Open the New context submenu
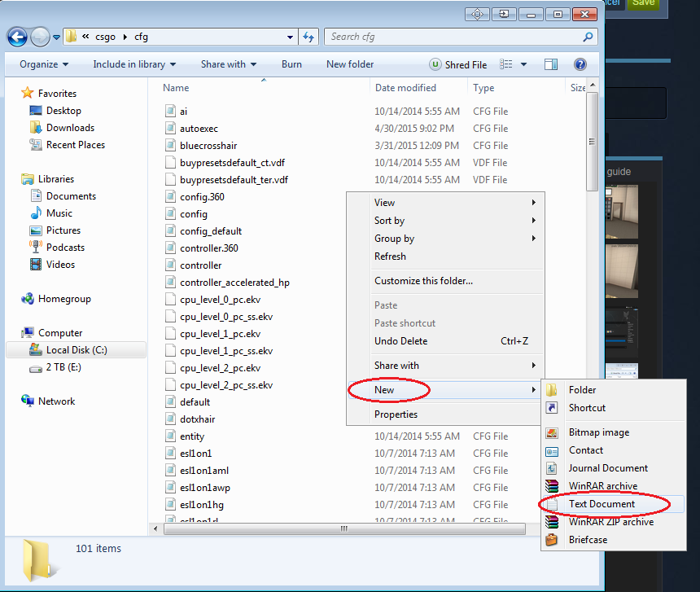700x592 pixels. [x=445, y=390]
